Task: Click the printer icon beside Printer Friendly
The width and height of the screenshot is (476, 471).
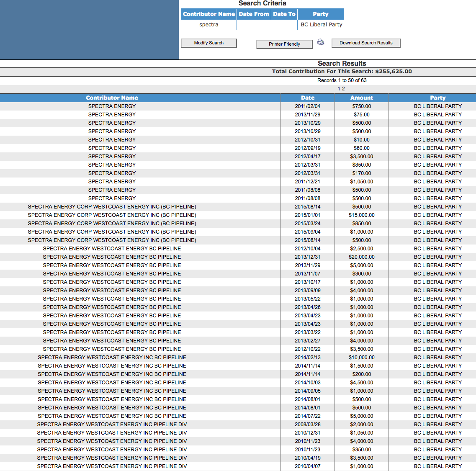Action: [321, 42]
